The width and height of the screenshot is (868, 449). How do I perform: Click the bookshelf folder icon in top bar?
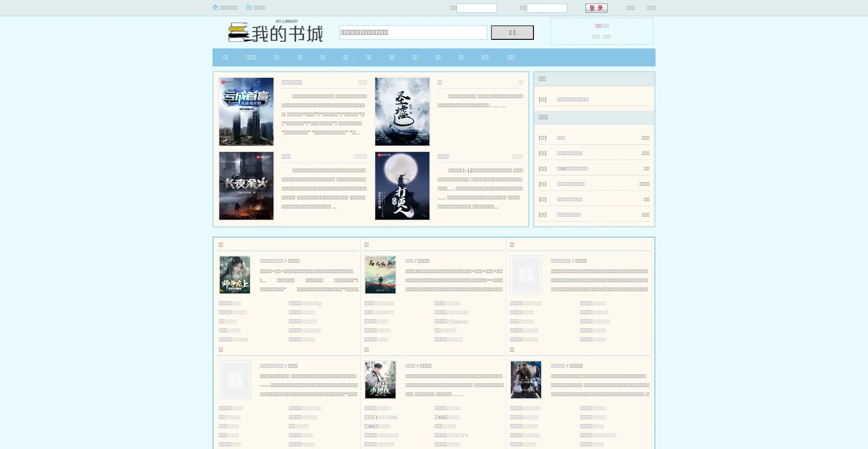249,8
